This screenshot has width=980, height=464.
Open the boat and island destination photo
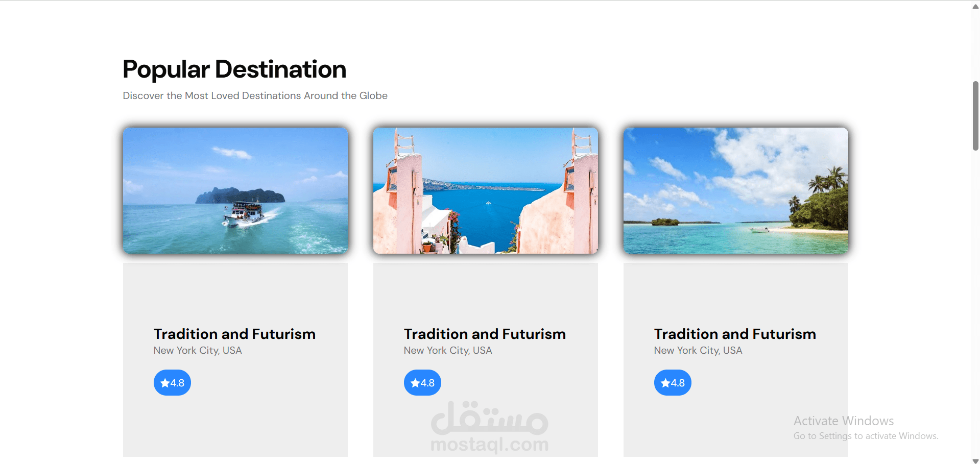[235, 190]
